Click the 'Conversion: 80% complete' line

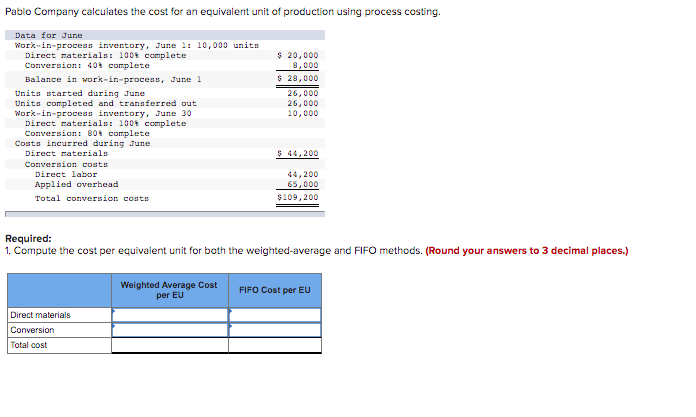[87, 133]
